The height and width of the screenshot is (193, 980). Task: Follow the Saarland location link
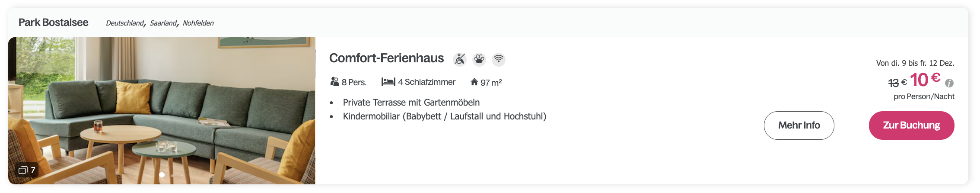[x=163, y=23]
